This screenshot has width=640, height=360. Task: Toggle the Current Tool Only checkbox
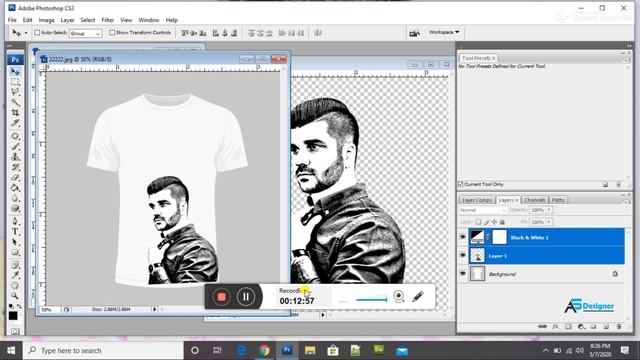pyautogui.click(x=460, y=184)
